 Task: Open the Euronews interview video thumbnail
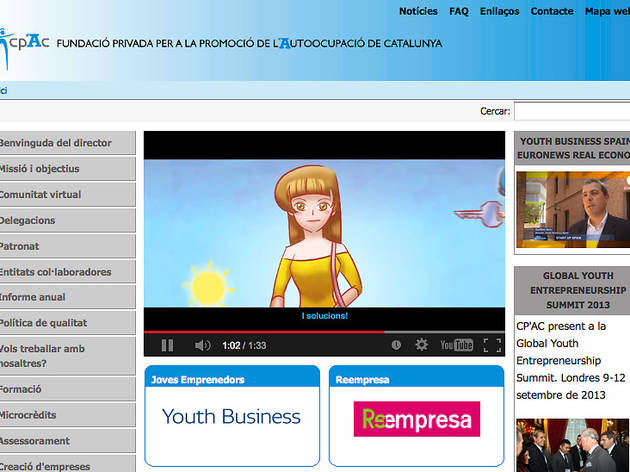[x=573, y=210]
